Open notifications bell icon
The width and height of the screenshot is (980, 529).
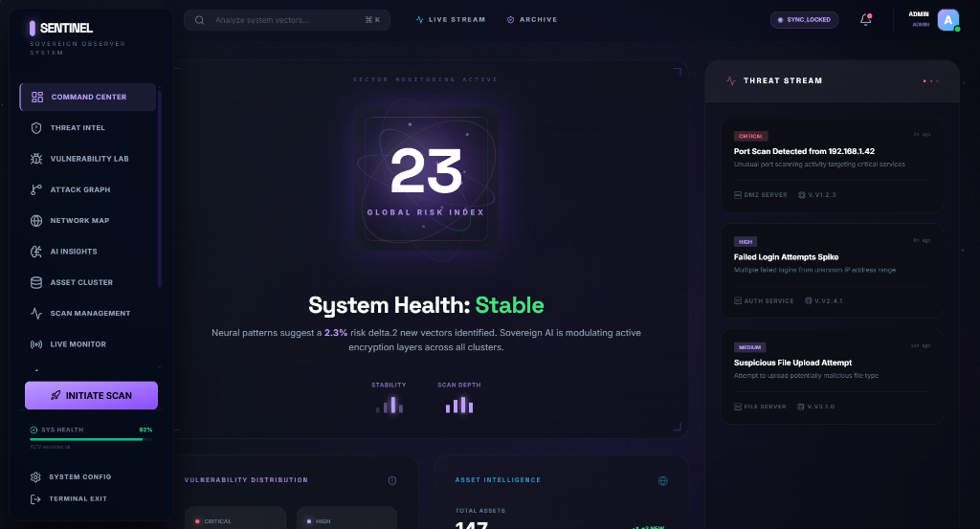pos(865,20)
